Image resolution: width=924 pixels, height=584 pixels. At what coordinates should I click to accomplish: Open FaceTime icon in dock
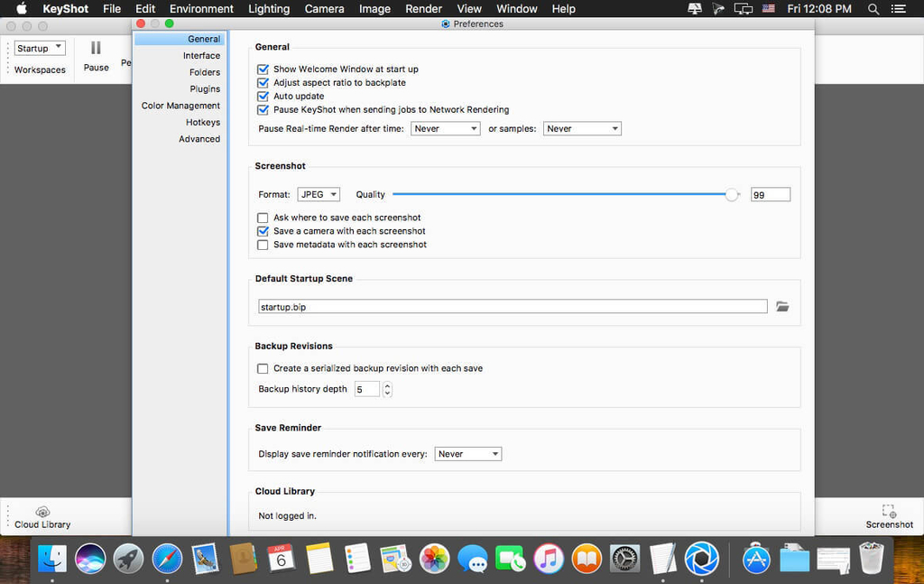click(511, 558)
